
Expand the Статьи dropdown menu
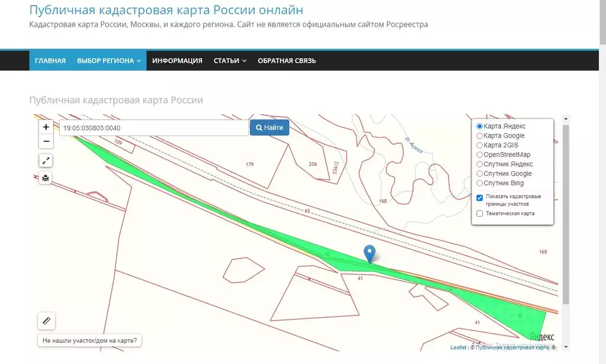[230, 60]
